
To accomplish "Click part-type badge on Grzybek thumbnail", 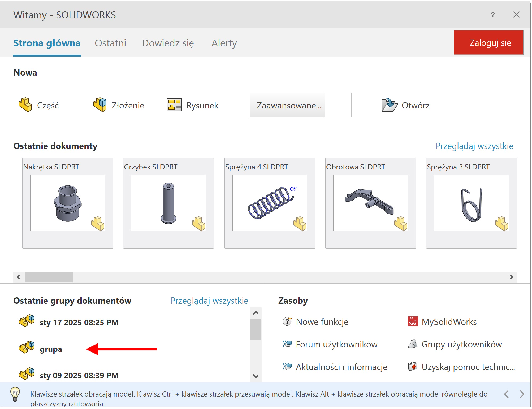I will [199, 224].
